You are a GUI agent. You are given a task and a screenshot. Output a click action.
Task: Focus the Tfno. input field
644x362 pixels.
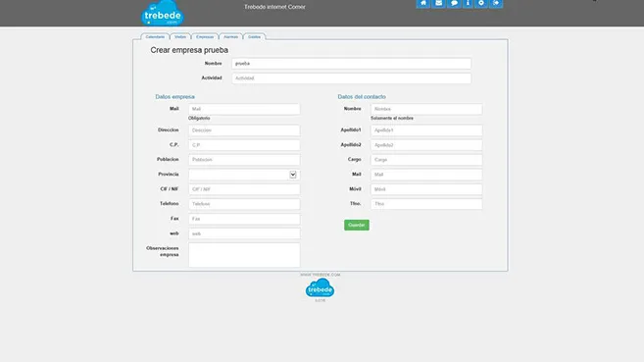point(426,204)
